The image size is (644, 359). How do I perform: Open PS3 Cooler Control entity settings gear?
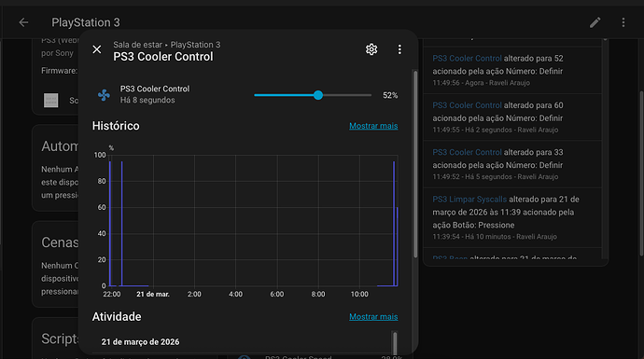371,49
